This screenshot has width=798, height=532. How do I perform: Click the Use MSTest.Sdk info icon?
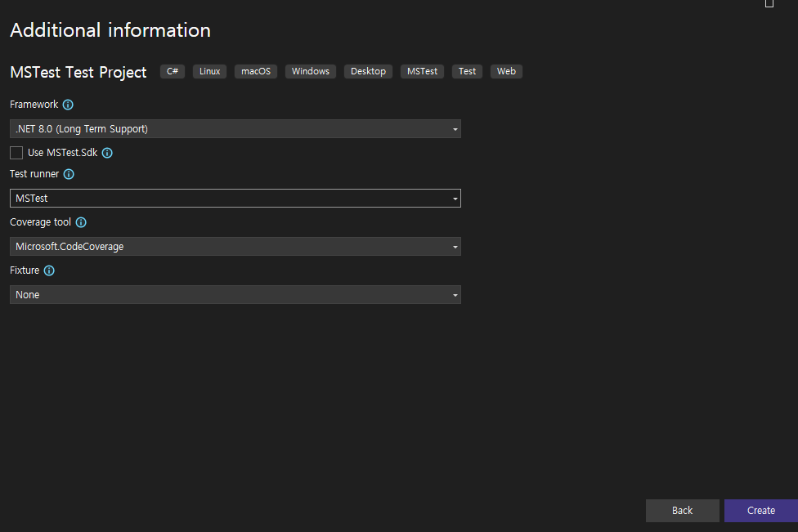pyautogui.click(x=107, y=153)
